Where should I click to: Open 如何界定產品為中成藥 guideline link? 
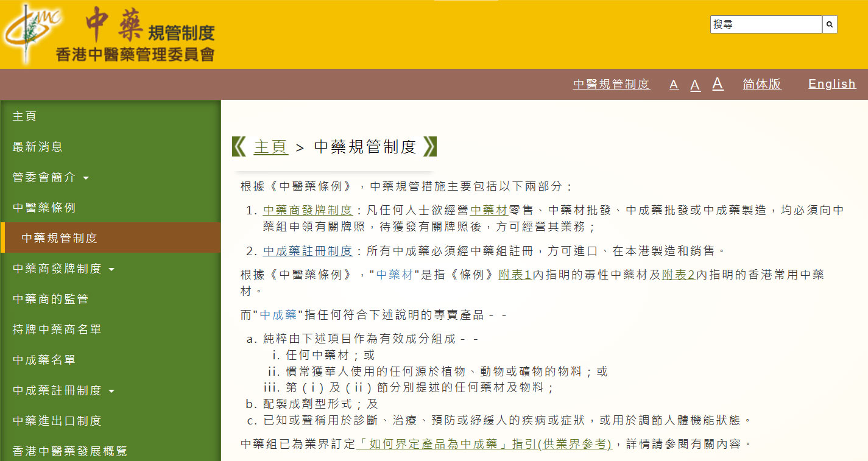(484, 444)
